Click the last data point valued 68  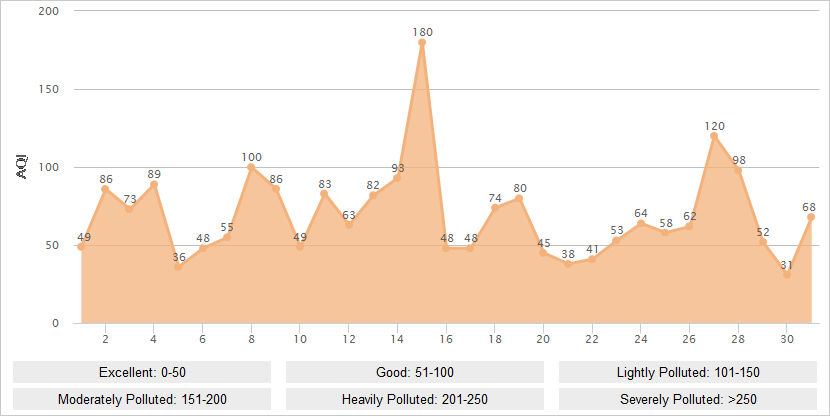coord(811,217)
